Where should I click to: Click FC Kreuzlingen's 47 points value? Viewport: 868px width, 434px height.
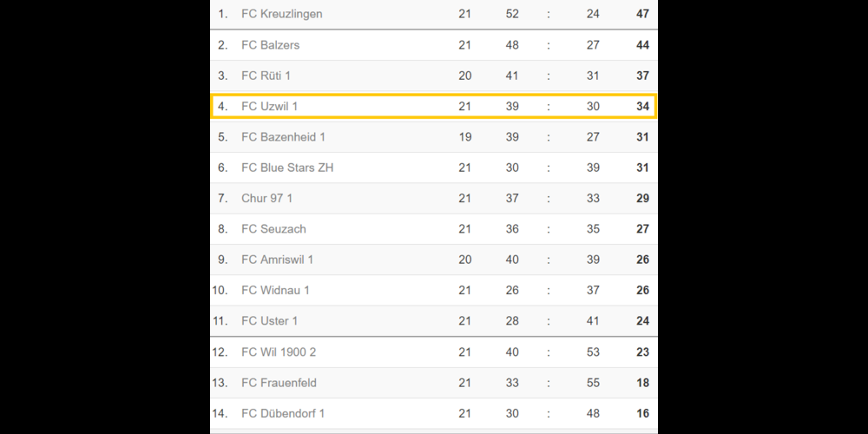coord(642,14)
